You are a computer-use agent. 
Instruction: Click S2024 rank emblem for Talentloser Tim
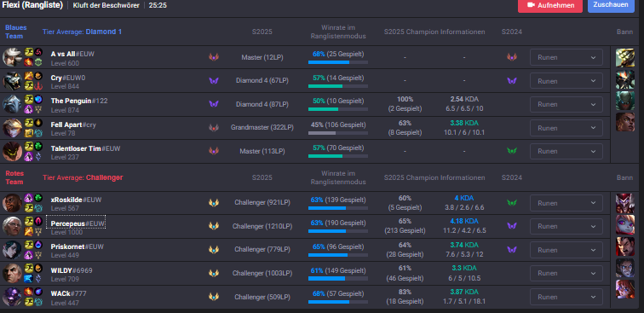512,151
